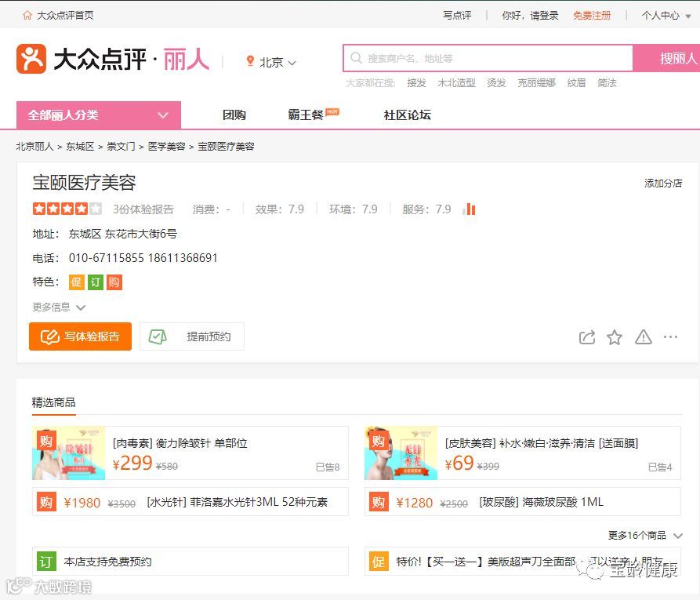The image size is (700, 600).
Task: Click the 添加分店 link
Action: [663, 184]
